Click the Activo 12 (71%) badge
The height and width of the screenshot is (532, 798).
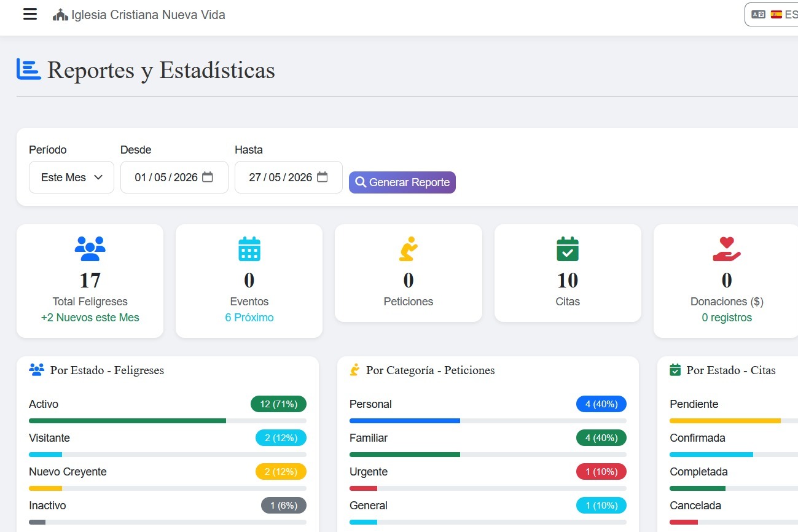tap(278, 404)
